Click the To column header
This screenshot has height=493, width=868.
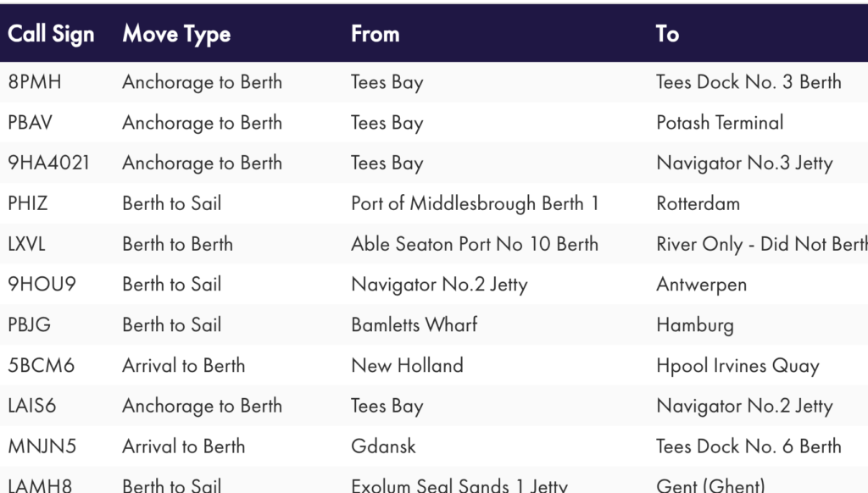point(668,34)
